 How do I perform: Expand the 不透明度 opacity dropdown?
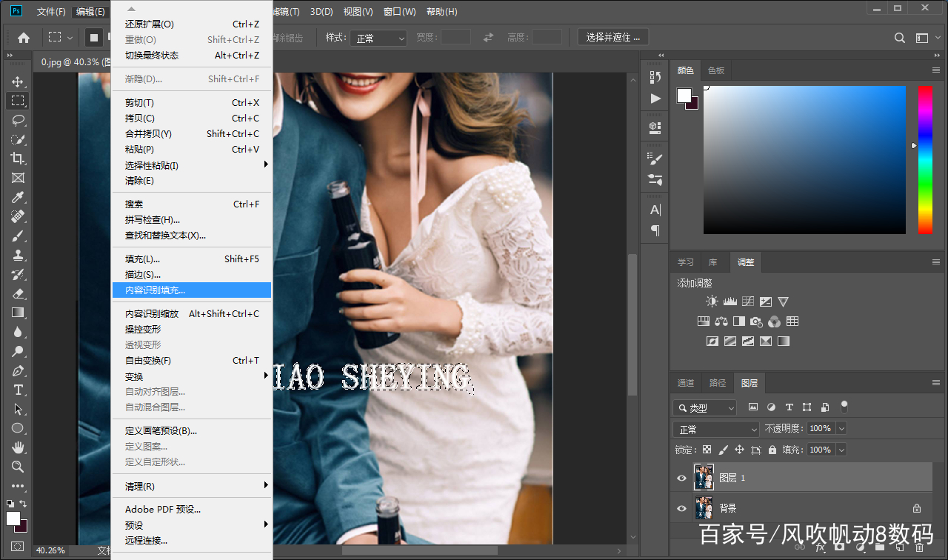pos(841,429)
